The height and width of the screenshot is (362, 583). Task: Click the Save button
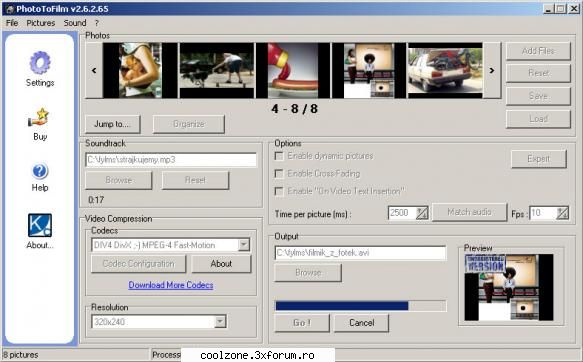pyautogui.click(x=538, y=96)
